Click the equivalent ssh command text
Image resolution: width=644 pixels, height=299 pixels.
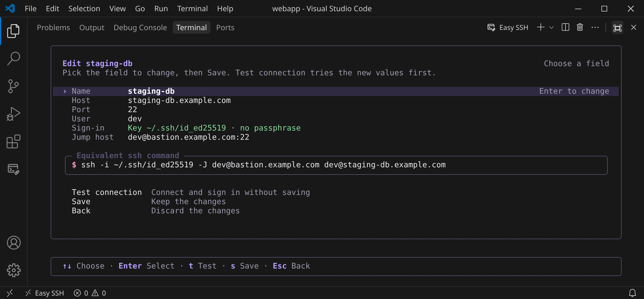point(263,165)
